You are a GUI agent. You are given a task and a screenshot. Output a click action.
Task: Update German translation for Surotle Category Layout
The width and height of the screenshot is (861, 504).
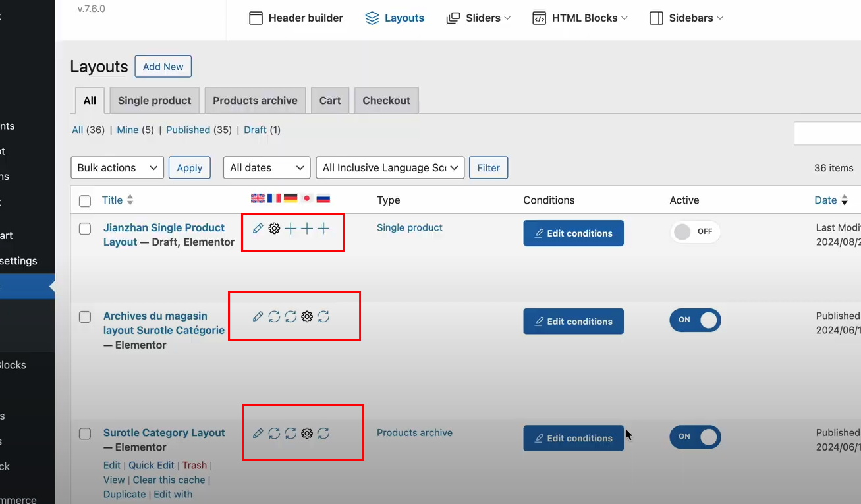[x=291, y=434]
